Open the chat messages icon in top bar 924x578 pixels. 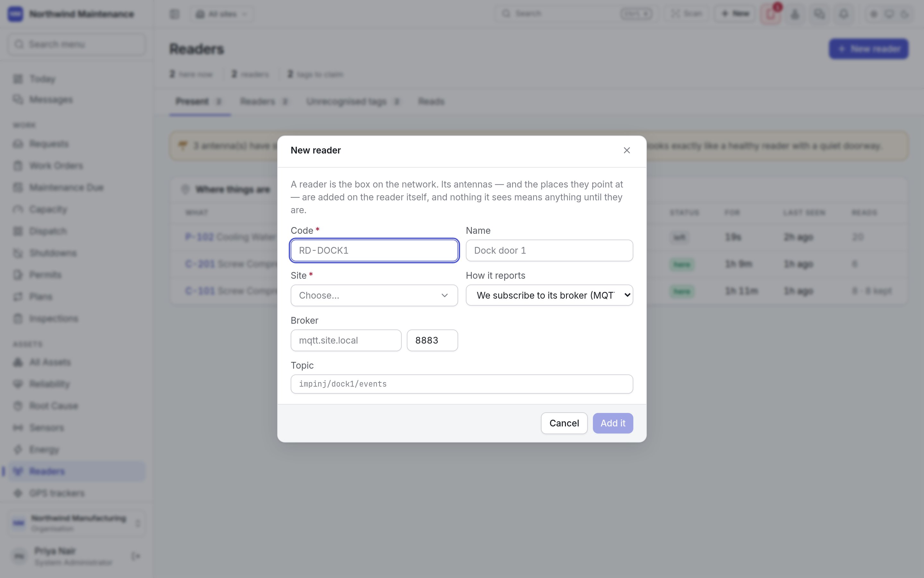[x=819, y=14]
